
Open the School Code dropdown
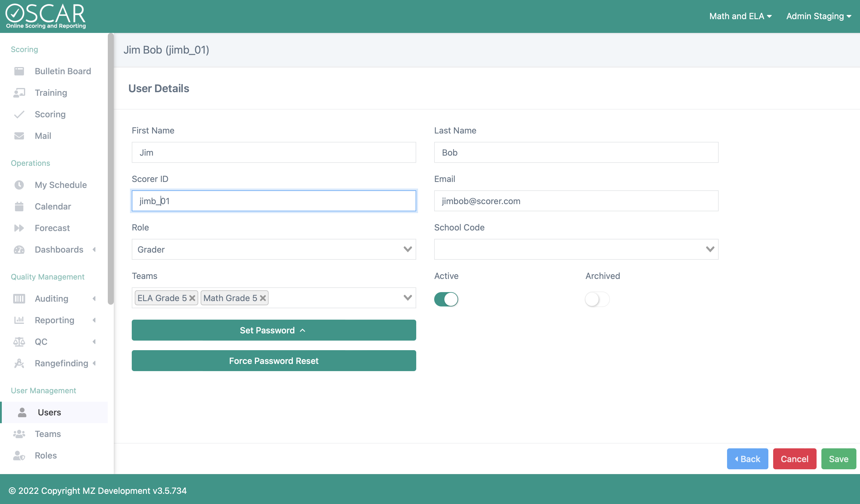pyautogui.click(x=576, y=249)
